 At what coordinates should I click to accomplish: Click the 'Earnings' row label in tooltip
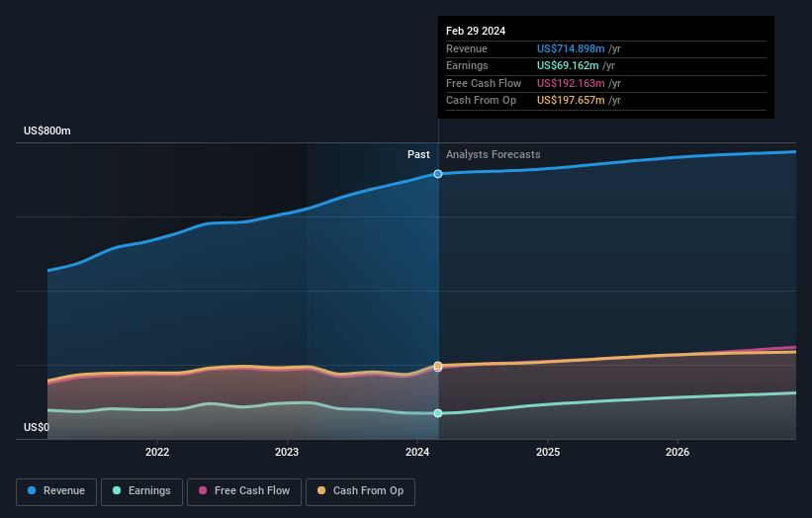click(x=467, y=65)
